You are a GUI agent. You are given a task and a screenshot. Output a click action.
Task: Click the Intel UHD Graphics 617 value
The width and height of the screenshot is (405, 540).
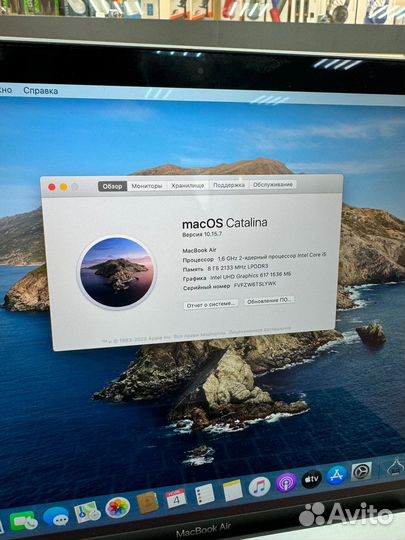(x=251, y=275)
